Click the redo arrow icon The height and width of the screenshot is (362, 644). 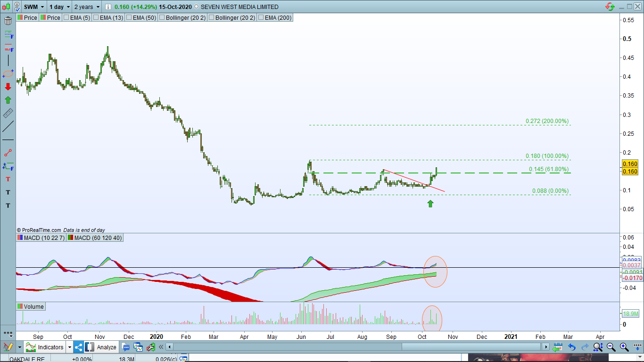[x=585, y=347]
